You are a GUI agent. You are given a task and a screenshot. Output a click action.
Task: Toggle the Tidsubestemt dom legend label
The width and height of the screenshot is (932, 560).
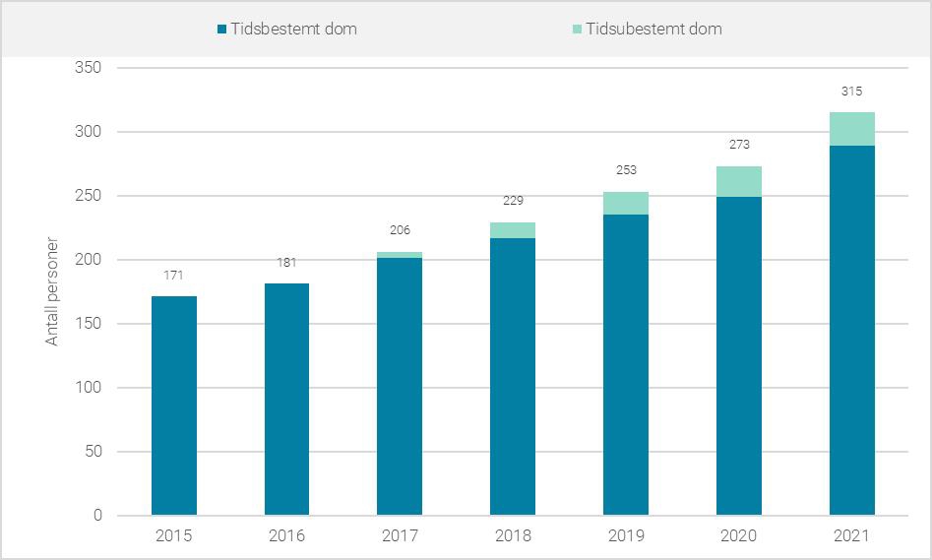click(x=653, y=30)
